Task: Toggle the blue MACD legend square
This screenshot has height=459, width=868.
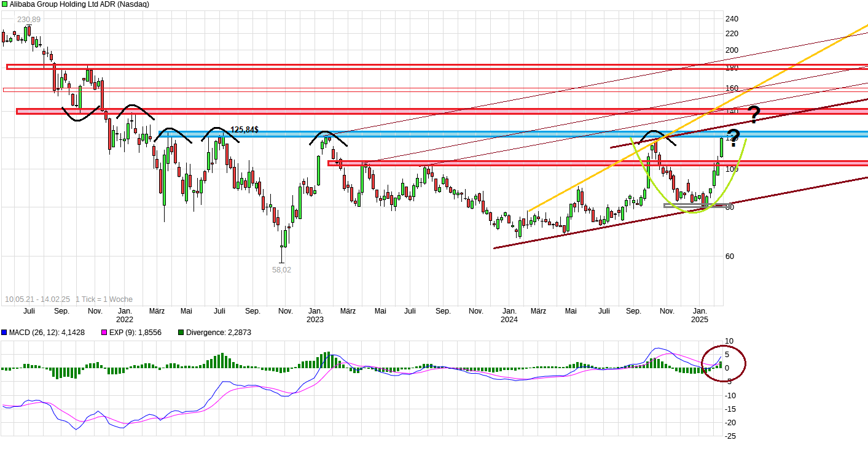Action: [4, 332]
